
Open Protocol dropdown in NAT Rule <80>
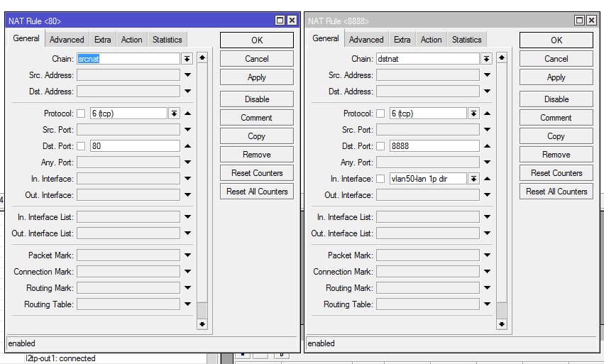click(175, 114)
